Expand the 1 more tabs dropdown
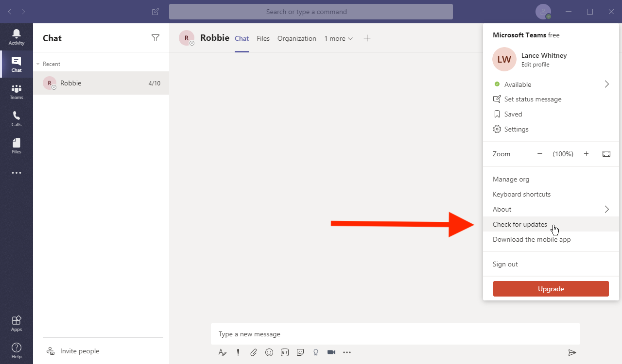The width and height of the screenshot is (622, 364). (x=339, y=38)
